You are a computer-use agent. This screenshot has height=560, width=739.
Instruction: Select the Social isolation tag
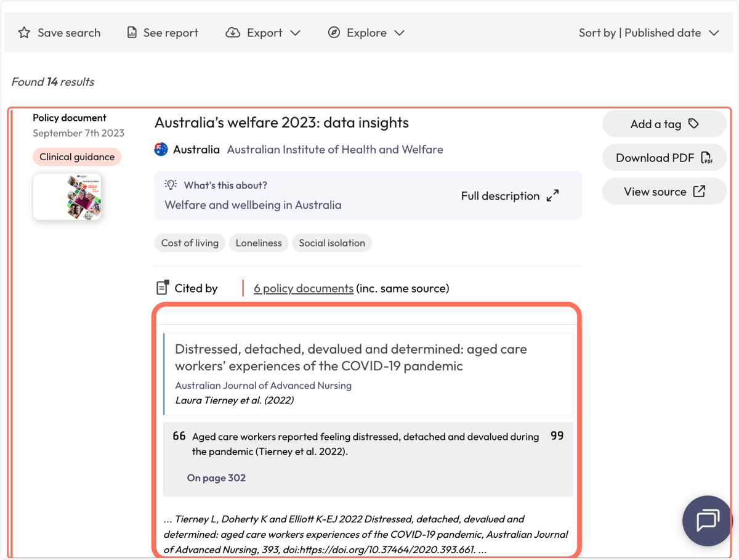point(332,243)
